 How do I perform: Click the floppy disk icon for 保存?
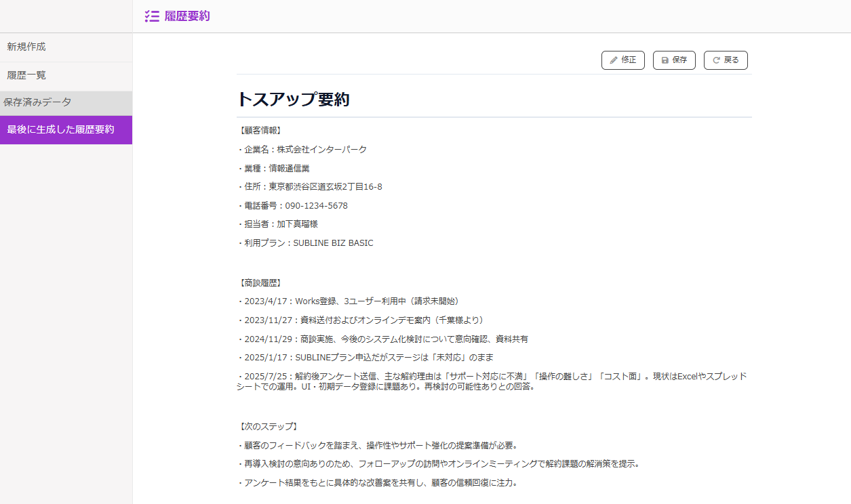point(665,60)
